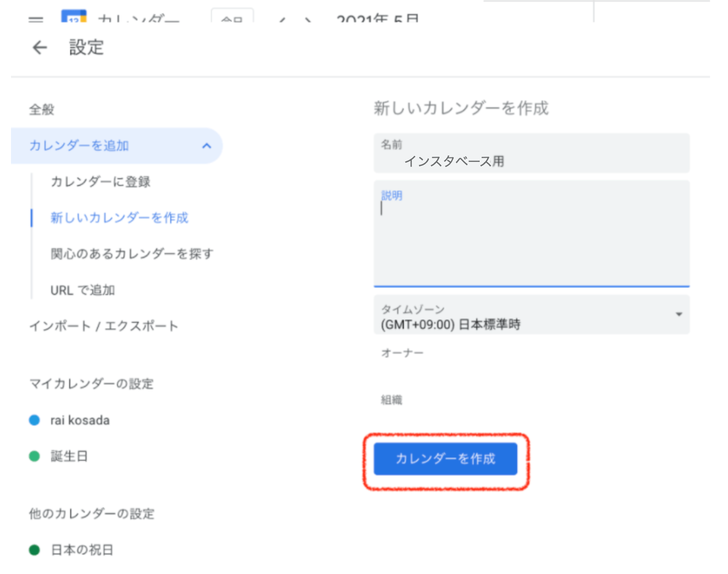Open rai kosada calendar settings
The width and height of the screenshot is (728, 574).
coord(80,420)
